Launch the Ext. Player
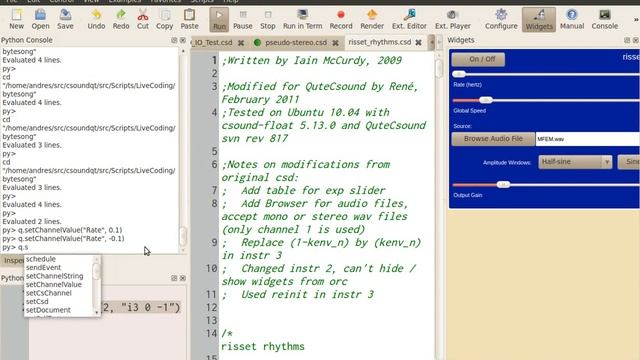640x360 pixels. tap(453, 19)
